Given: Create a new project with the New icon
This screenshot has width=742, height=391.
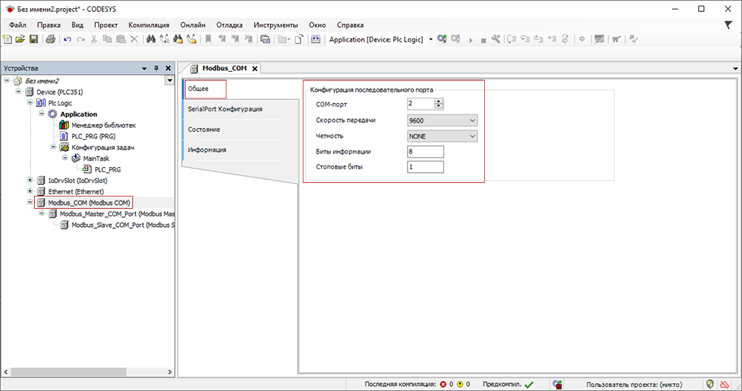Looking at the screenshot, I should (7, 39).
